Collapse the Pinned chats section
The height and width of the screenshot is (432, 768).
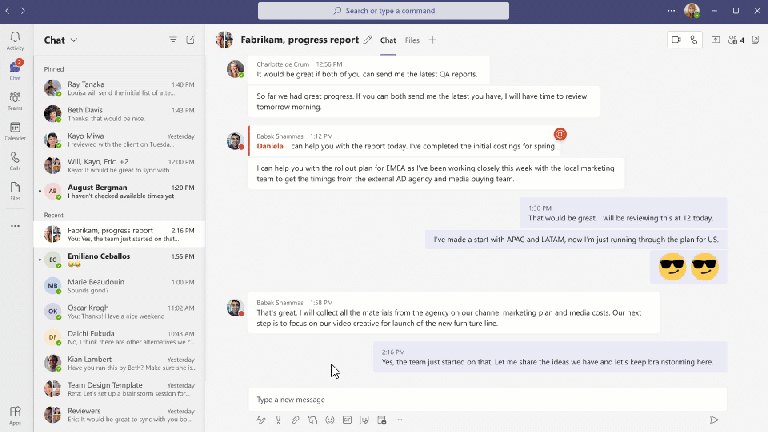tap(55, 71)
